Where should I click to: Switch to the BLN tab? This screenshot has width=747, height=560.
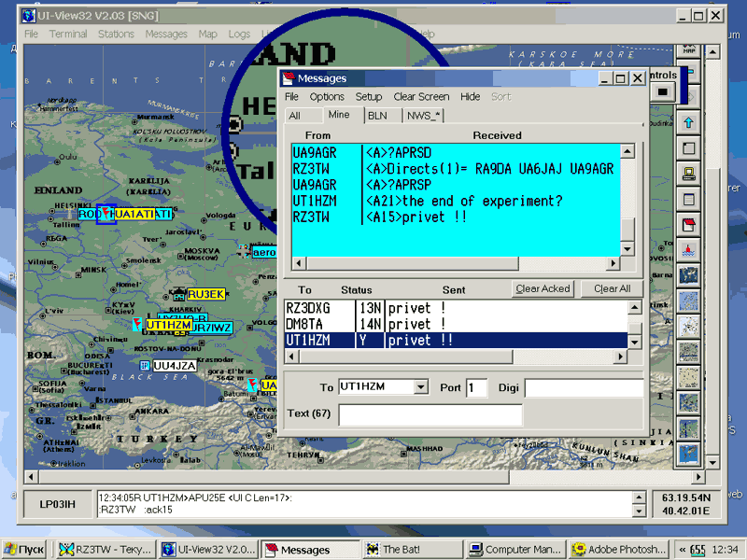tap(383, 116)
